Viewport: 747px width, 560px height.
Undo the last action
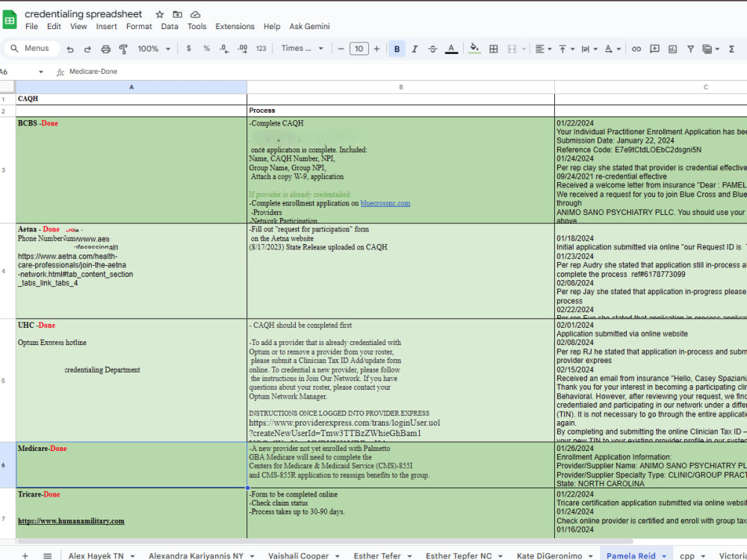pyautogui.click(x=70, y=49)
